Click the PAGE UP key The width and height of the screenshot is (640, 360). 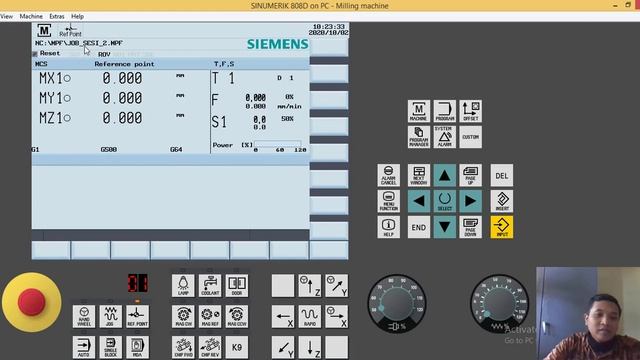[x=471, y=176]
